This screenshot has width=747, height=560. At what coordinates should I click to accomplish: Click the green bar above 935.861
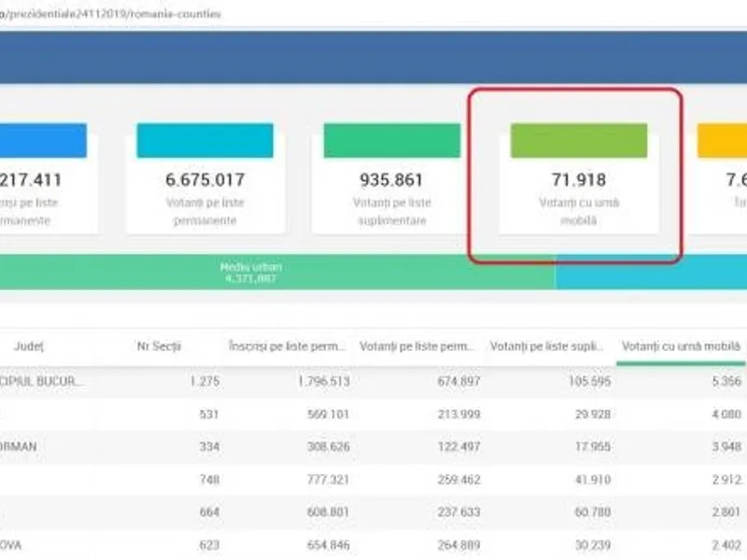[x=391, y=140]
